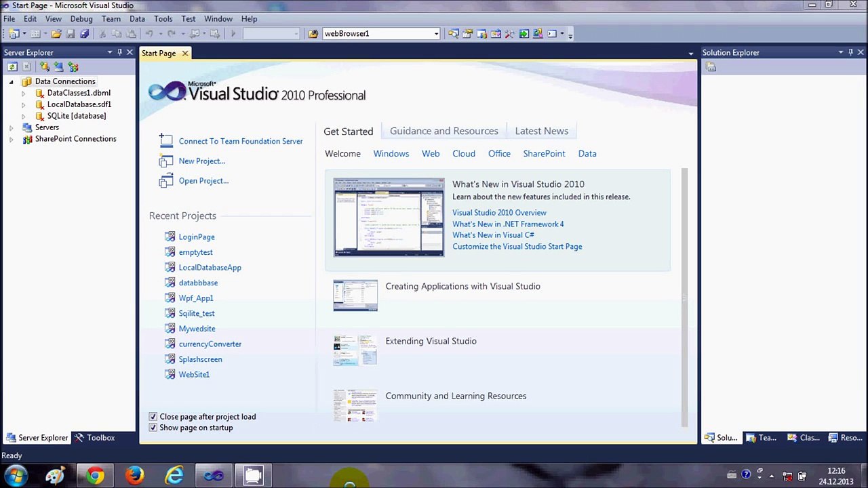Open LoginPage recent project
The height and width of the screenshot is (488, 868).
point(197,237)
